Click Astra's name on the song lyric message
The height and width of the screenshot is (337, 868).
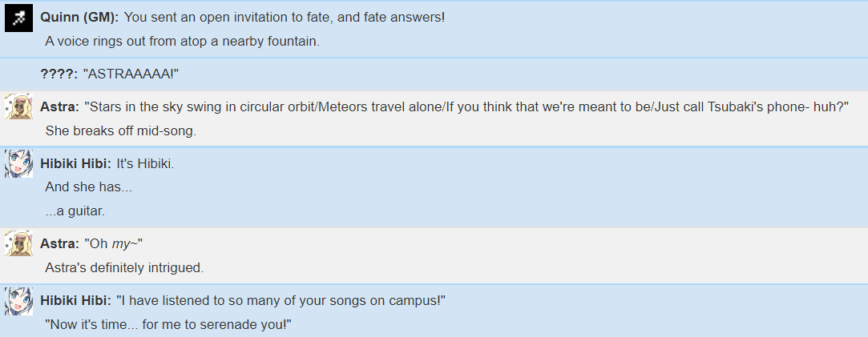[60, 106]
